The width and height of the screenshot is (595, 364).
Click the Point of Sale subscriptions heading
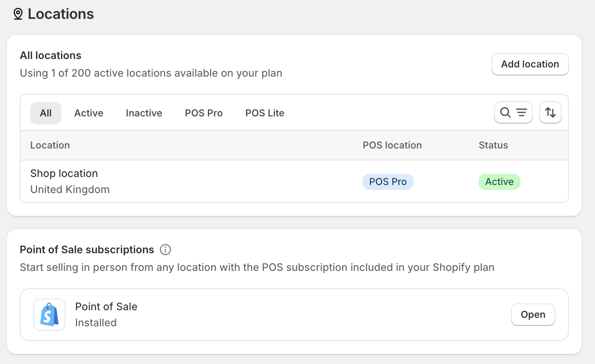coord(87,250)
